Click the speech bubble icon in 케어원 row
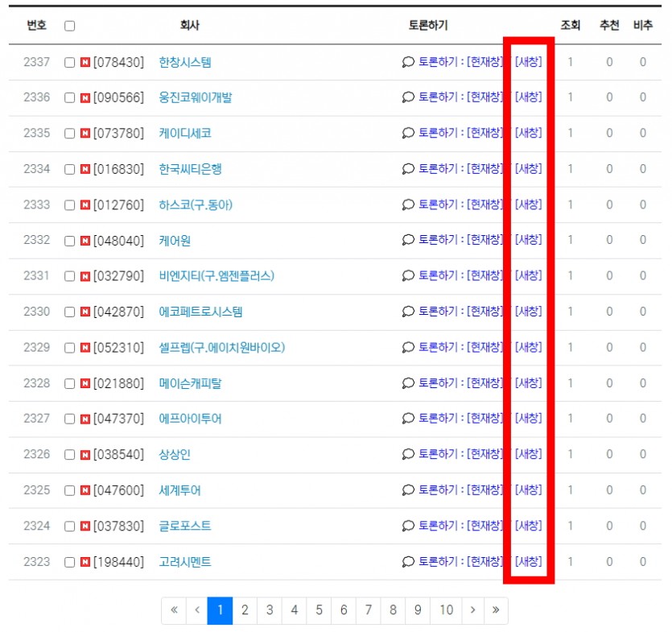 (408, 240)
